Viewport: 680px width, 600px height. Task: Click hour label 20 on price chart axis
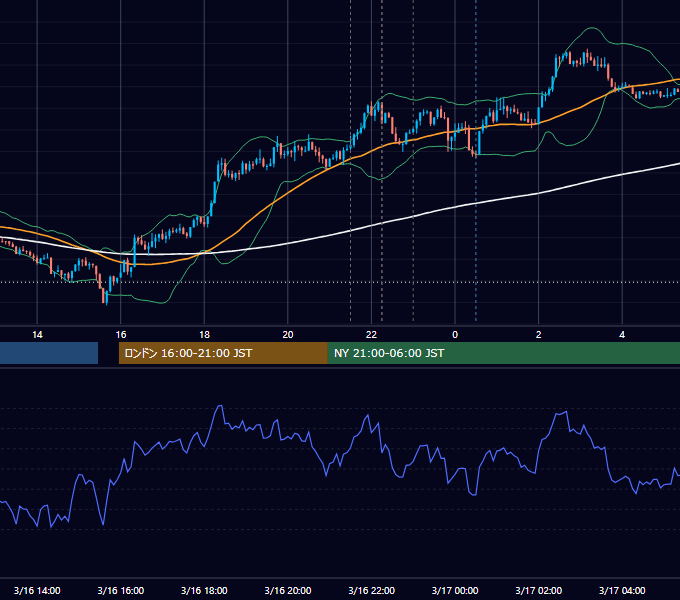pyautogui.click(x=288, y=335)
